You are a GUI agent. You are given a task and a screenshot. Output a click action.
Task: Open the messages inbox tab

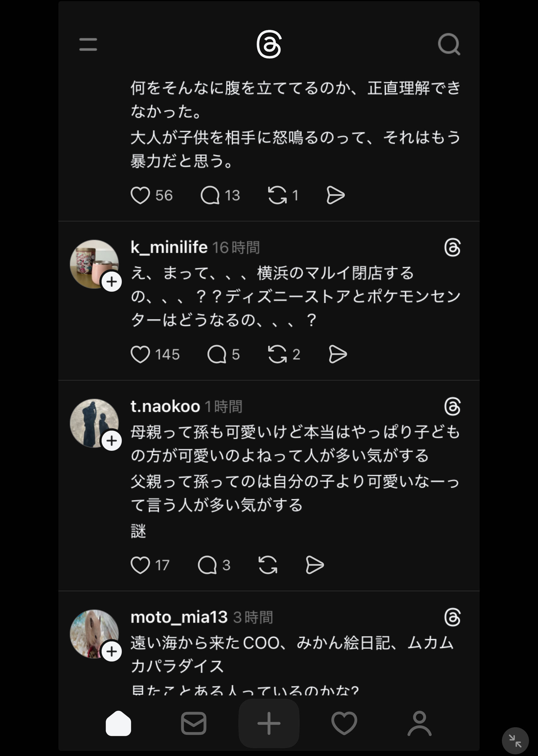pos(193,723)
